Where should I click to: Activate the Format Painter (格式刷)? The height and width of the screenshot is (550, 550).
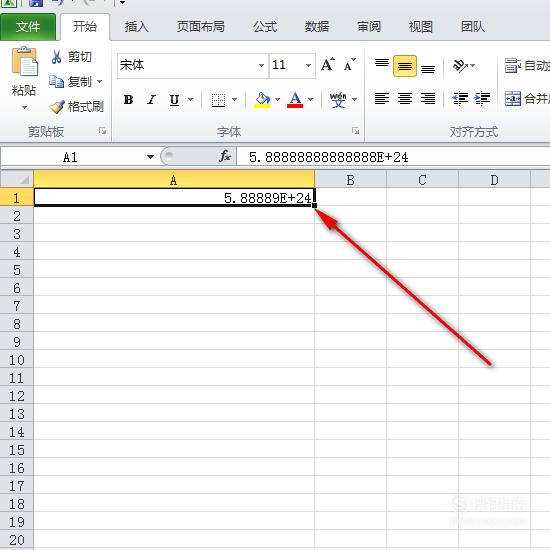point(76,107)
